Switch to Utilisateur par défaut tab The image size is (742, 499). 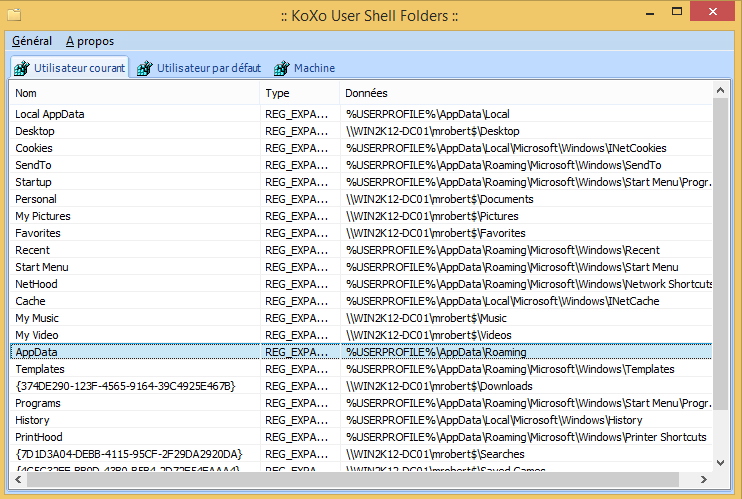pyautogui.click(x=199, y=68)
